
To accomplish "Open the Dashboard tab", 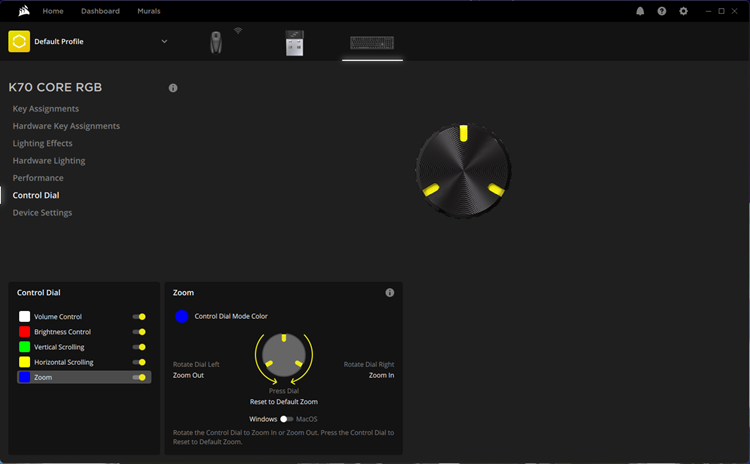I will 100,11.
